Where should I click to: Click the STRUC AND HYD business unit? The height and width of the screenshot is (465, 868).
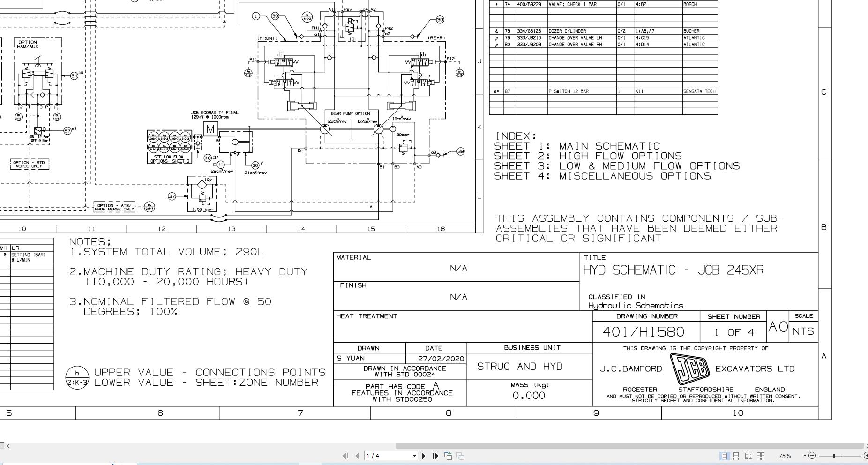pos(520,367)
